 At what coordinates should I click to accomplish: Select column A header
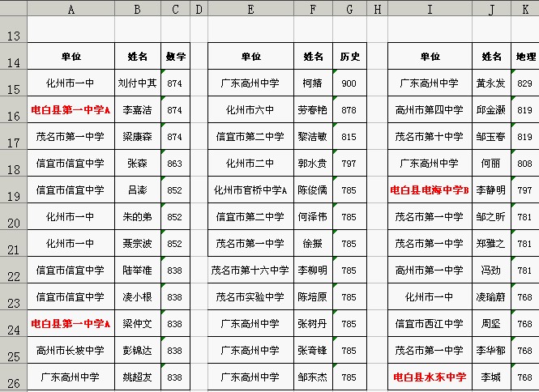(71, 8)
